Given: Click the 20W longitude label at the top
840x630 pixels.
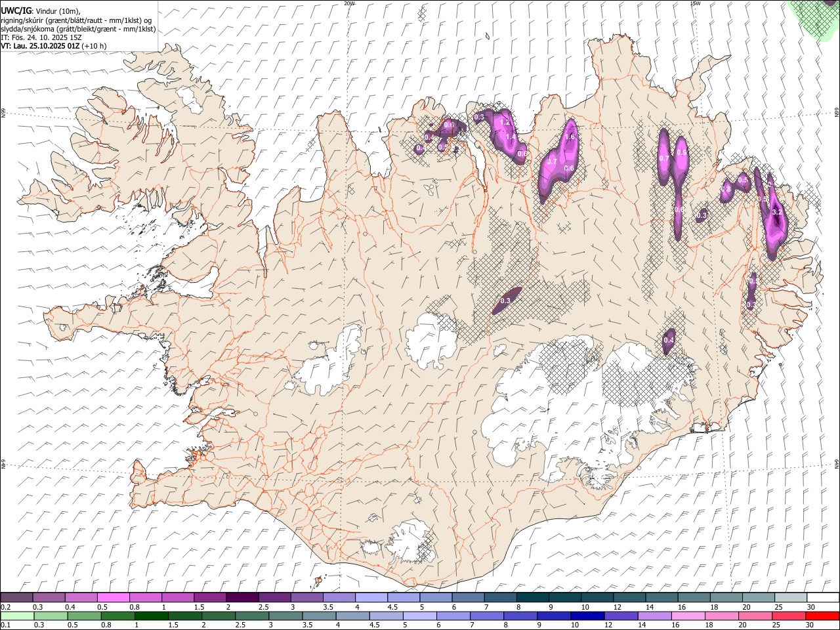Looking at the screenshot, I should coord(349,3).
